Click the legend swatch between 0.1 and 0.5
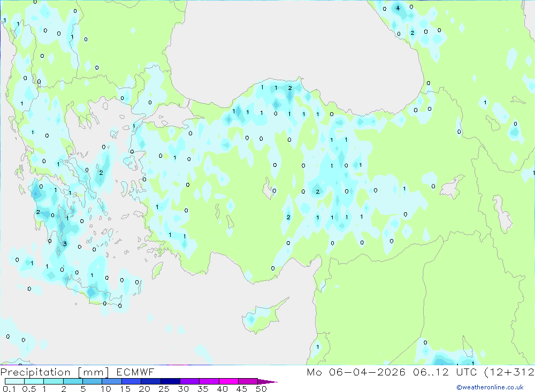Image resolution: width=535 pixels, height=392 pixels. point(14,381)
